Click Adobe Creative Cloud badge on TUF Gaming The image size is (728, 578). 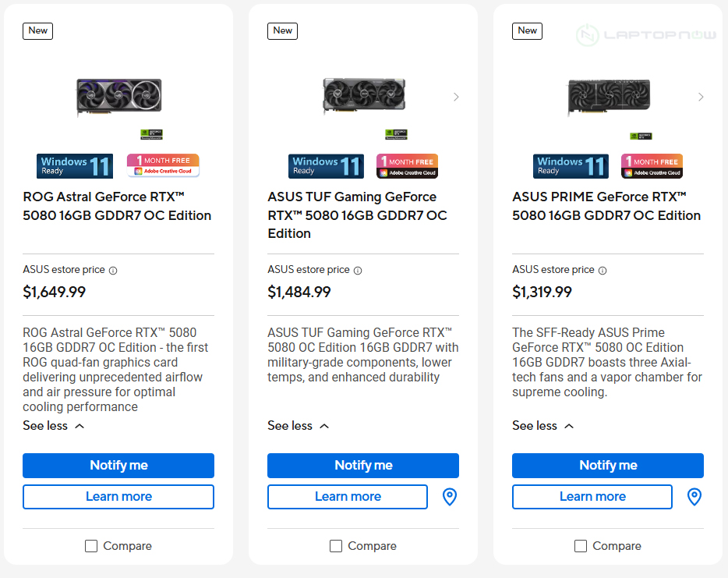click(408, 165)
